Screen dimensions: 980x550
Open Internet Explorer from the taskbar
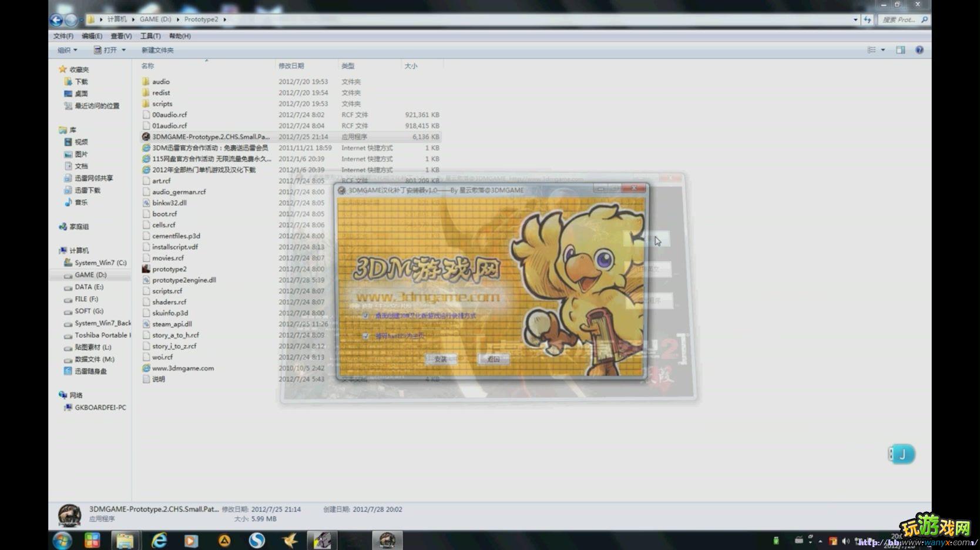pyautogui.click(x=159, y=541)
